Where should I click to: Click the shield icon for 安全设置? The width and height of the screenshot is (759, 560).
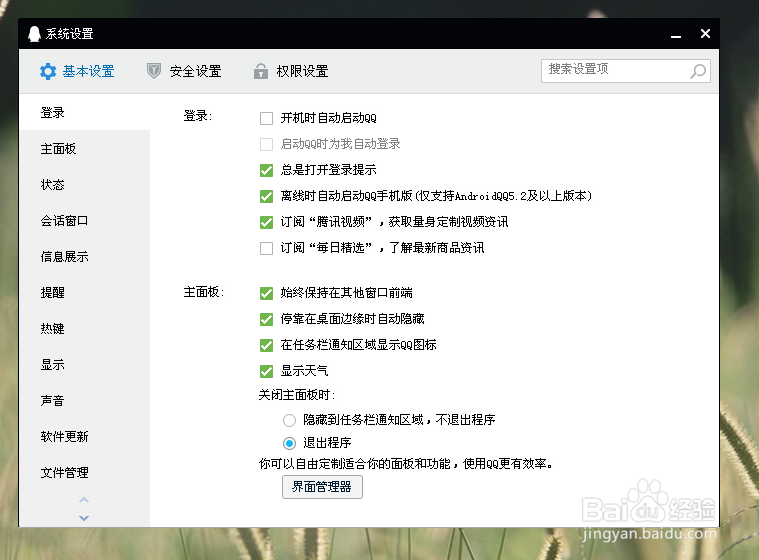coord(154,71)
